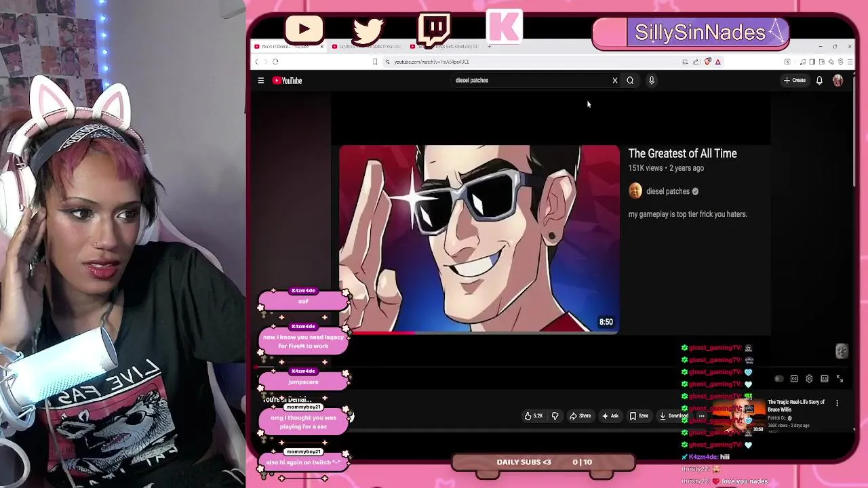Go back with the browser back arrow

click(256, 62)
